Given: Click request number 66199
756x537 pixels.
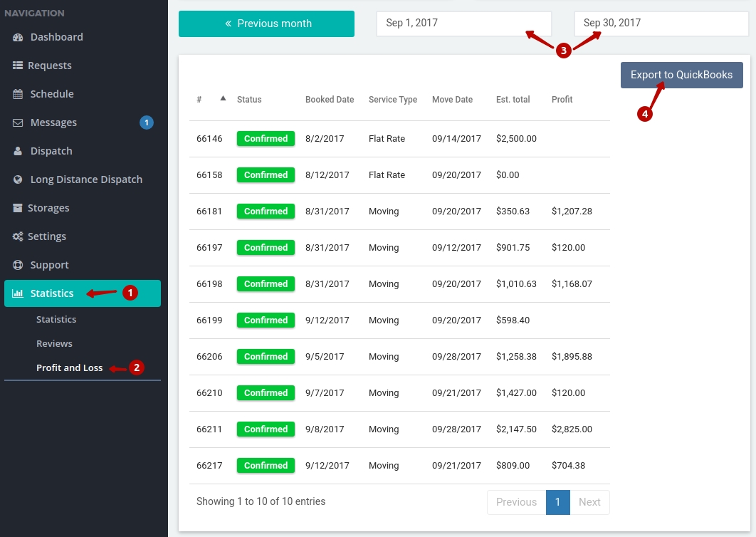Looking at the screenshot, I should point(209,320).
